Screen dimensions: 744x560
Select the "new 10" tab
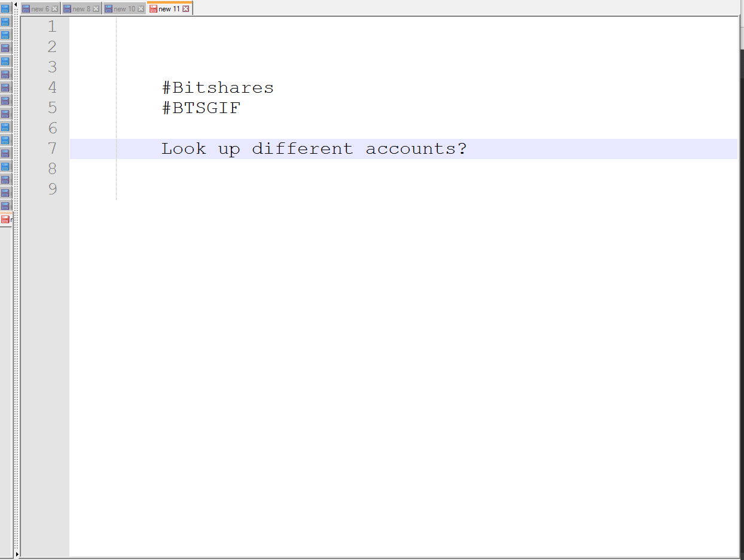tap(124, 9)
